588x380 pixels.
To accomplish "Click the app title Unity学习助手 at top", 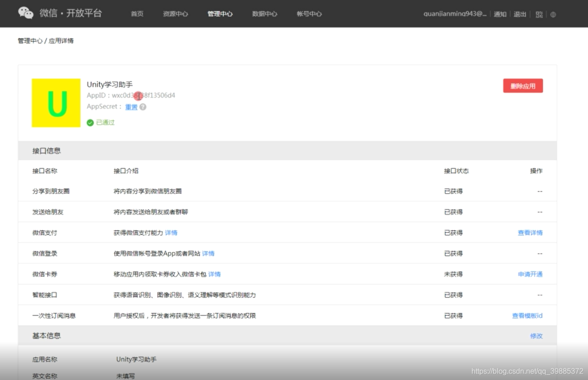I will [110, 84].
